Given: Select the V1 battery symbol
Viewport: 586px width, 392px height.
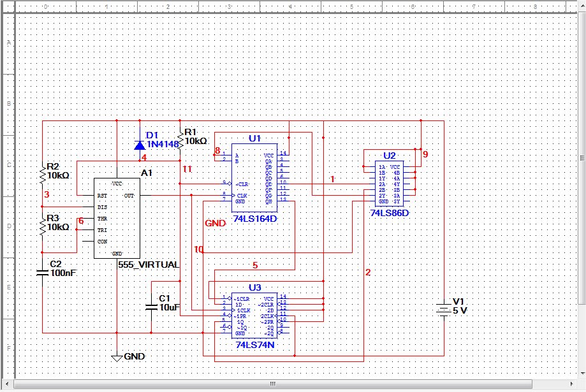Looking at the screenshot, I should point(444,310).
